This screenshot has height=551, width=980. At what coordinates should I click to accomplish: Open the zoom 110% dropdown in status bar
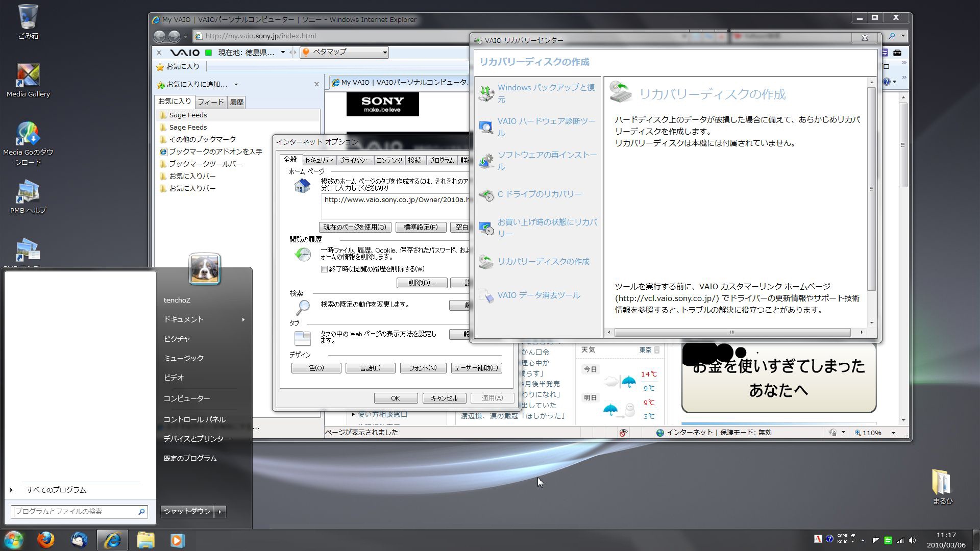(x=893, y=433)
